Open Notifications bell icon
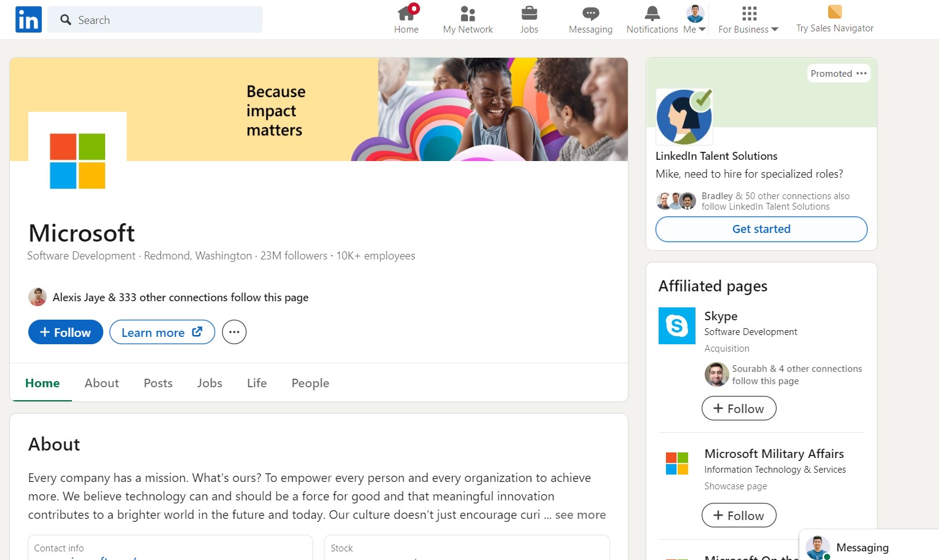939x560 pixels. (x=652, y=13)
